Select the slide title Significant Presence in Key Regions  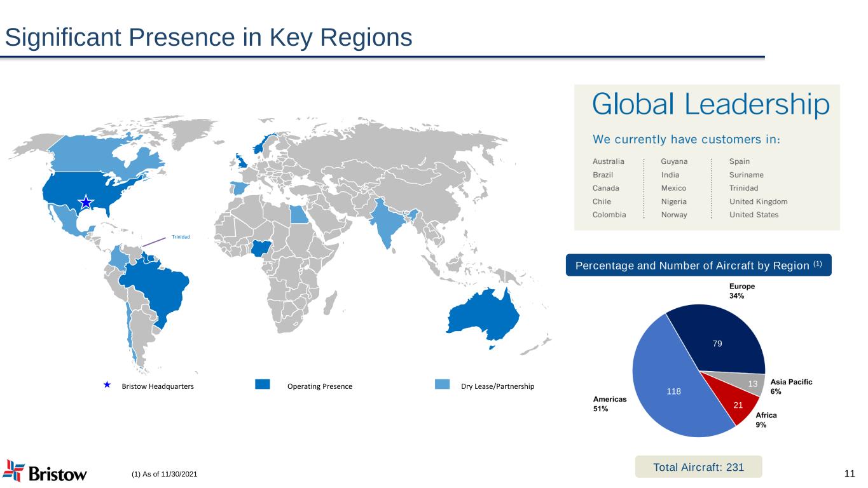pos(209,38)
